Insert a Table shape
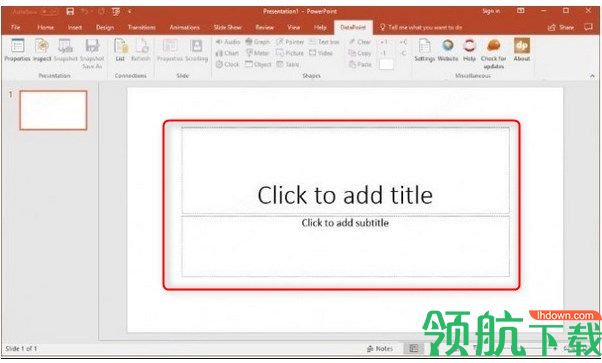Viewport: 602px width, 363px height. (288, 64)
